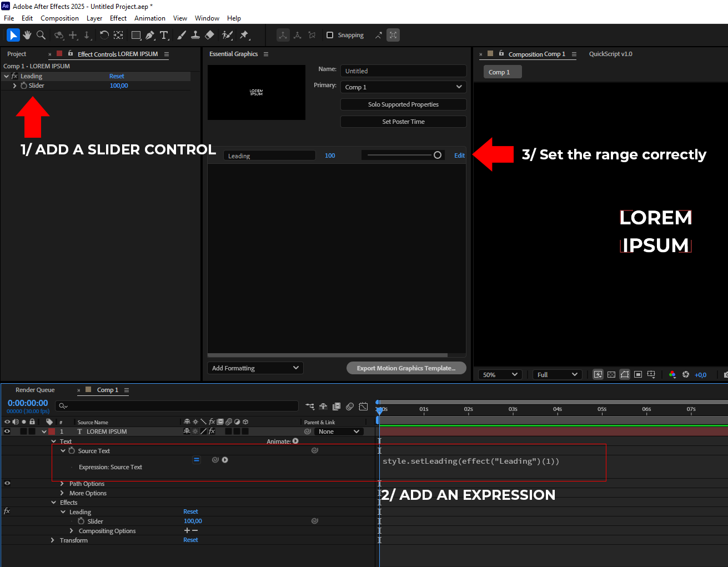
Task: Enable the expression on Source Text
Action: pyautogui.click(x=197, y=459)
